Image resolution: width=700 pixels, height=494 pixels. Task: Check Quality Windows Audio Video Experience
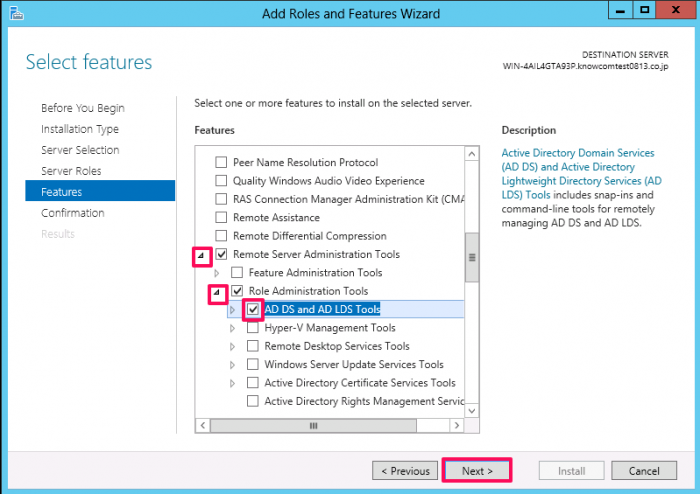[x=221, y=180]
